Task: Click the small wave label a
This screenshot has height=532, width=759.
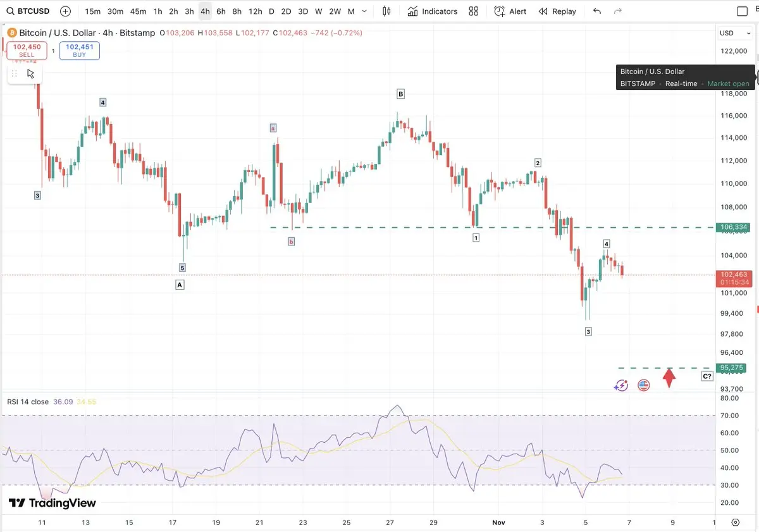Action: 273,128
